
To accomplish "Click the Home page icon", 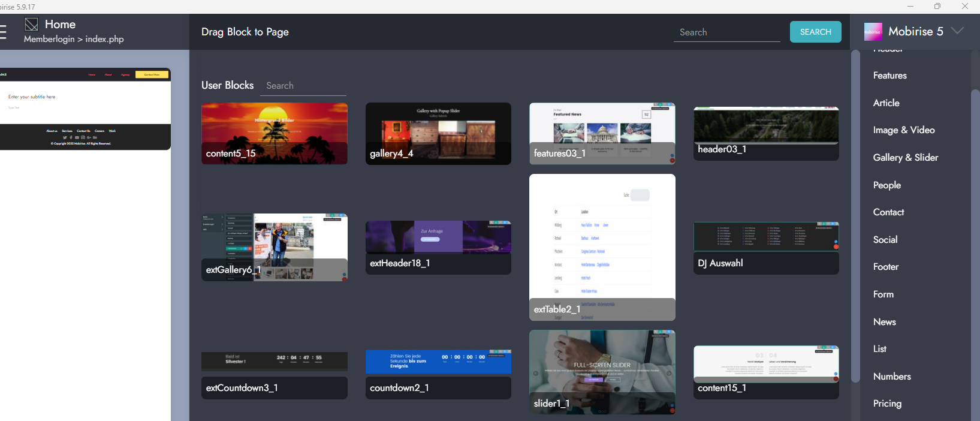I will 31,25.
